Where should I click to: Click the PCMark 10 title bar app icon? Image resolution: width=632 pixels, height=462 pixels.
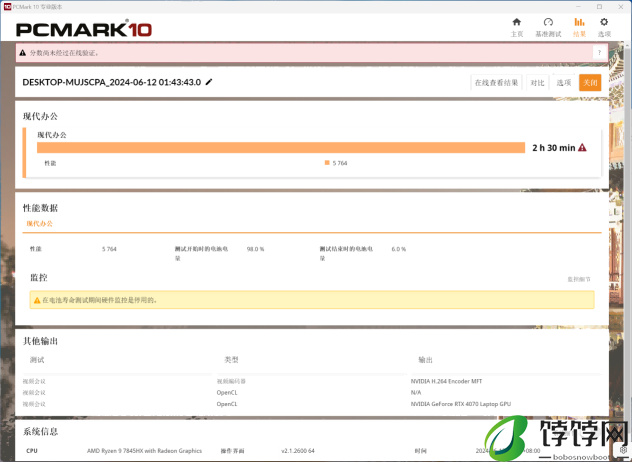[7, 6]
